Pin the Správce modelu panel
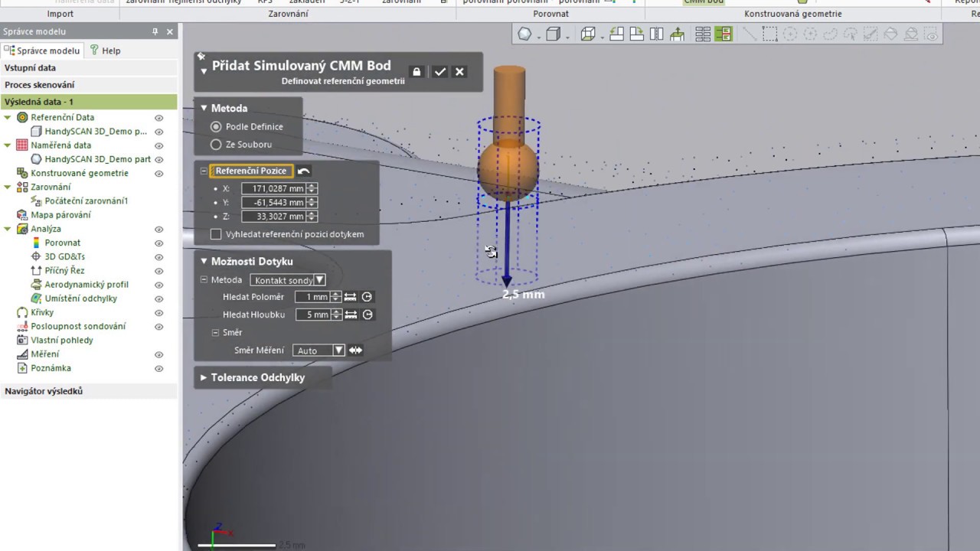 155,31
